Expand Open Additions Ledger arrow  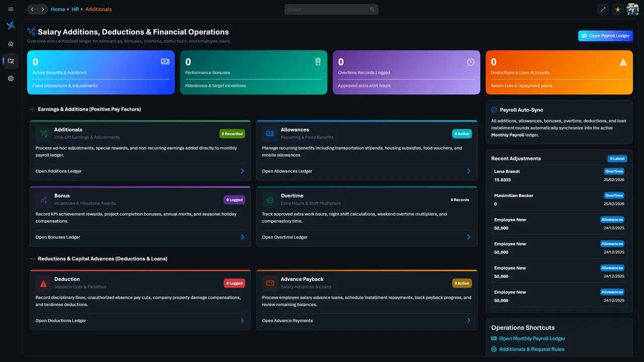[x=243, y=171]
